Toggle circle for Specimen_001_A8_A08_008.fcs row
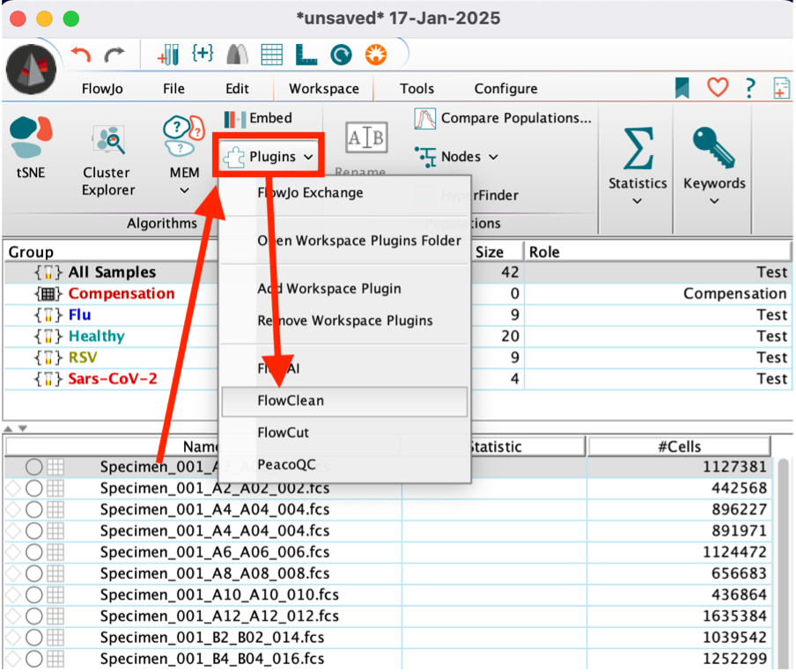Screen dimensions: 796x672 (x=34, y=573)
